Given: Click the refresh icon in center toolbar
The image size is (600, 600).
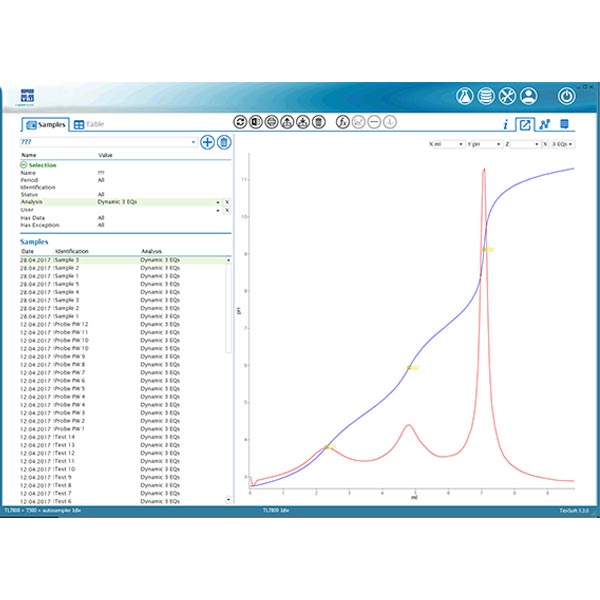Looking at the screenshot, I should (x=240, y=122).
